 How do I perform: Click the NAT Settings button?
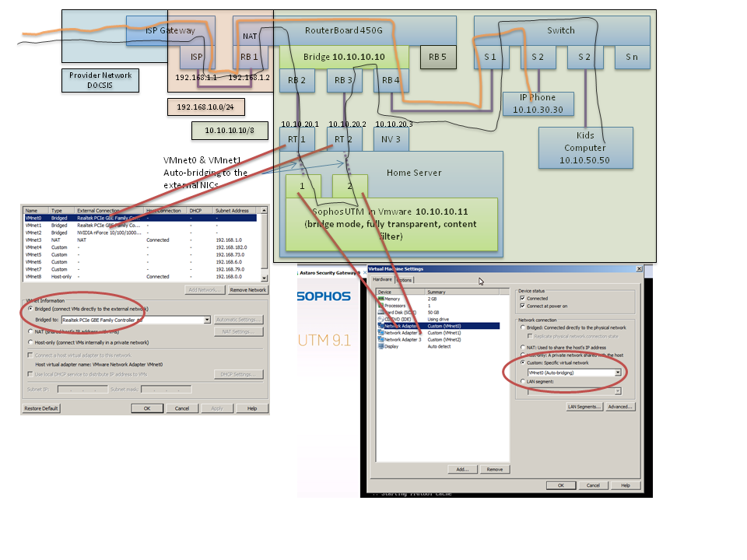click(x=238, y=331)
